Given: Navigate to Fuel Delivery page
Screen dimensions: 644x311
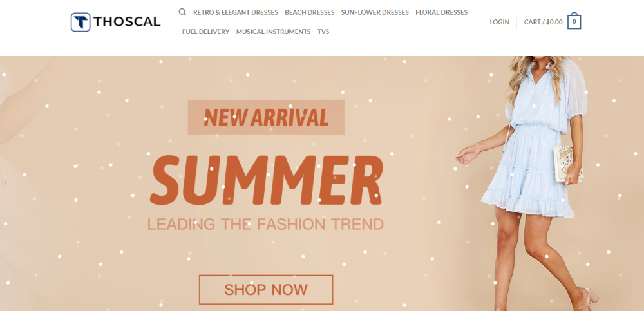Looking at the screenshot, I should (206, 32).
